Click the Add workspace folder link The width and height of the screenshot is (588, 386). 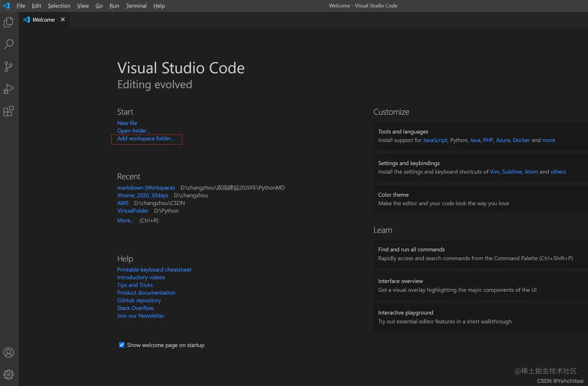(x=145, y=138)
